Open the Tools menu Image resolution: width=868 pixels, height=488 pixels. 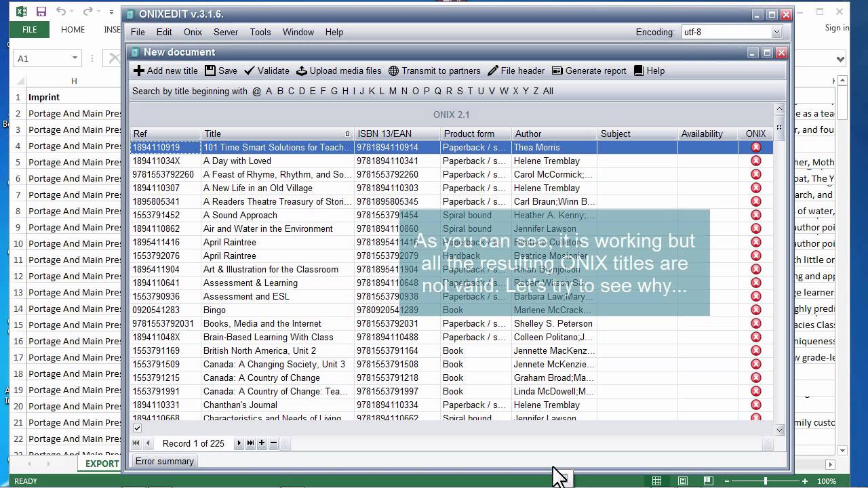pos(260,32)
